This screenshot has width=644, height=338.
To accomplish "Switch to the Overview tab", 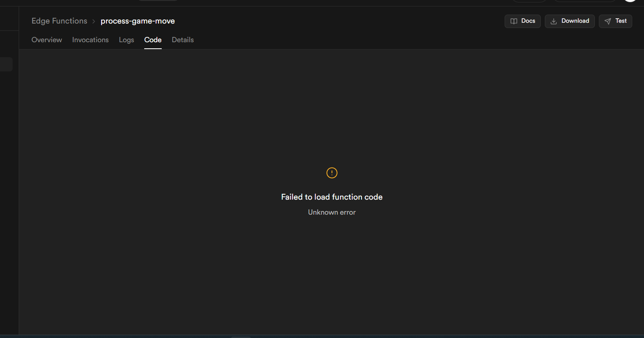I will coord(47,40).
